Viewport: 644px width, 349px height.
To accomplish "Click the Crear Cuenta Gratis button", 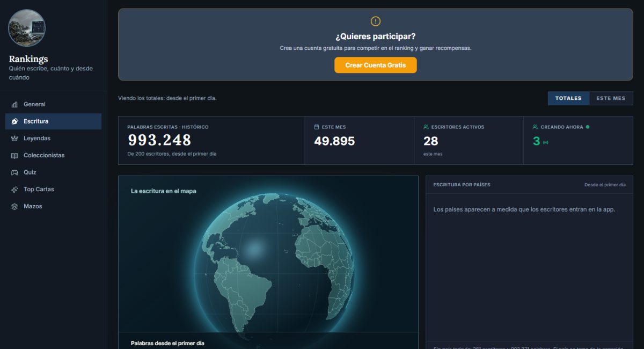I will click(376, 65).
